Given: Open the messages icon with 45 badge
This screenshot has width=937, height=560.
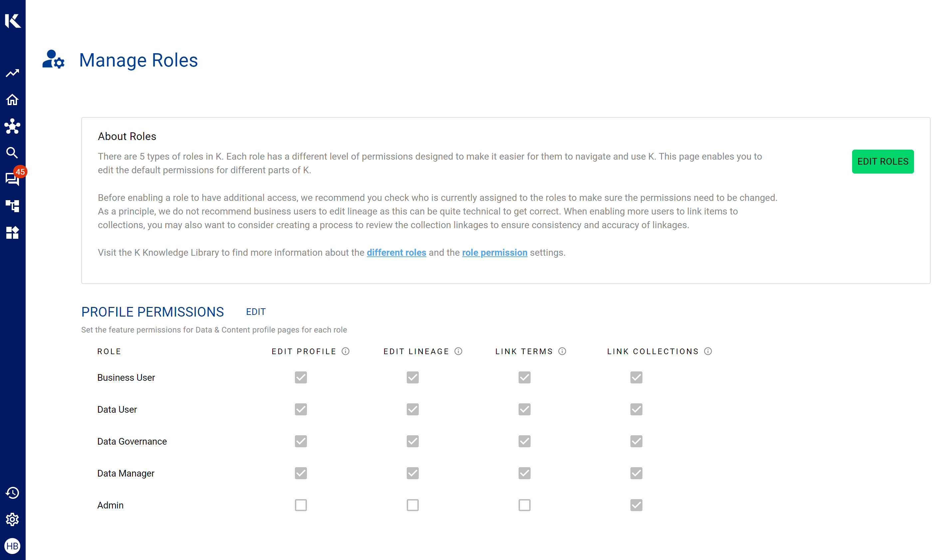Looking at the screenshot, I should pos(12,179).
